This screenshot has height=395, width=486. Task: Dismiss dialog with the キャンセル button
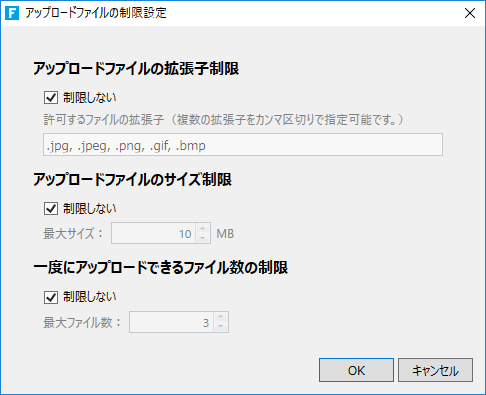[435, 370]
